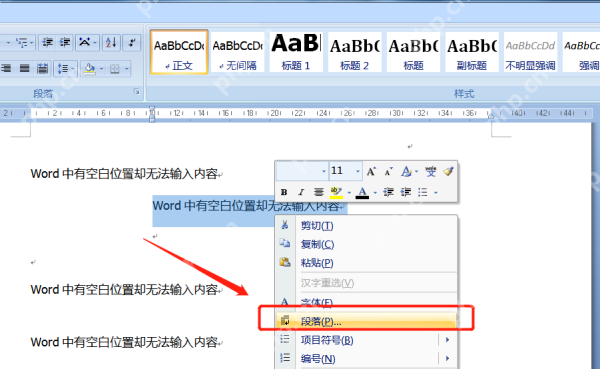
Task: Apply 副标题 style from gallery
Action: (472, 52)
